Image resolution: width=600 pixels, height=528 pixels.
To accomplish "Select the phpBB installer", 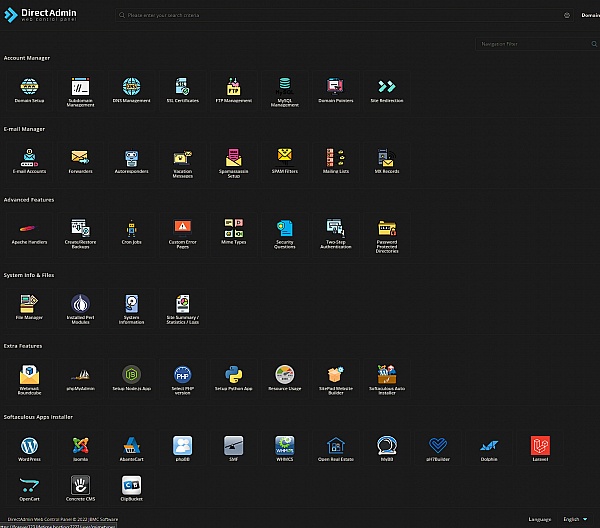I will coord(183,448).
